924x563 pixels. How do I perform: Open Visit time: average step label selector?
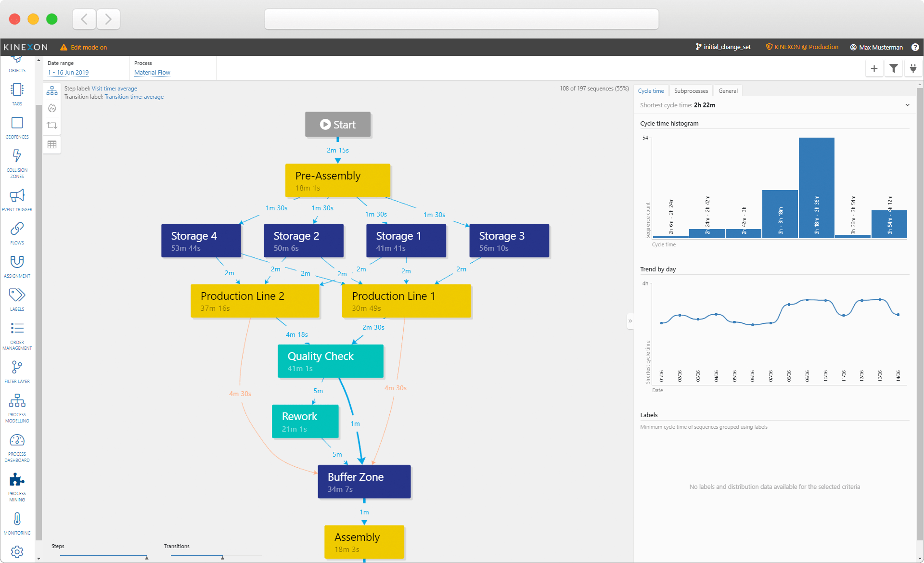pos(114,89)
